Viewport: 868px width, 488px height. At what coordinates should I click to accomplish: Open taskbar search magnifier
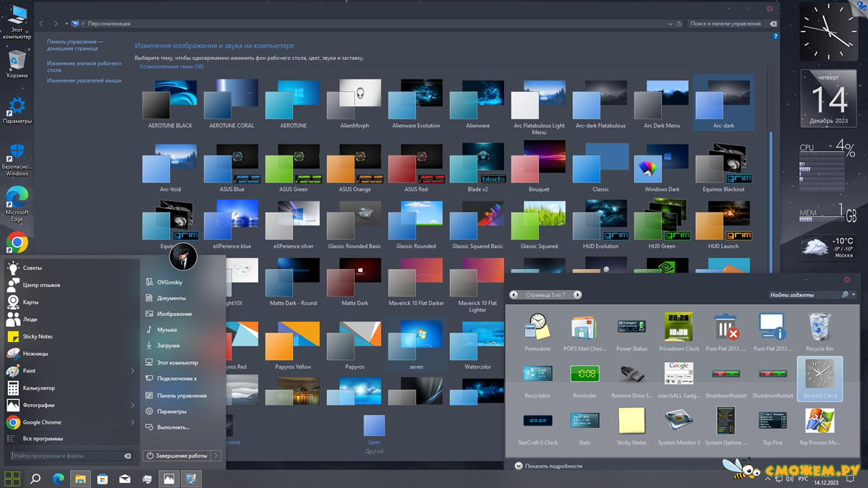point(35,479)
